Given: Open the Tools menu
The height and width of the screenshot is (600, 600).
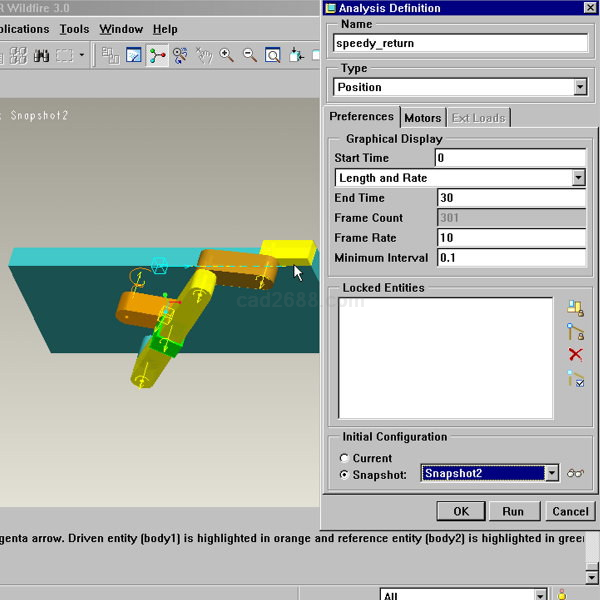Looking at the screenshot, I should (x=74, y=29).
